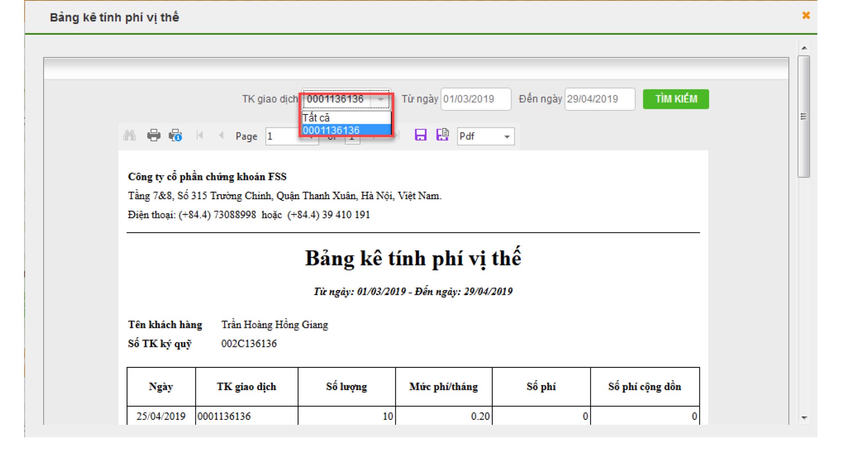The width and height of the screenshot is (868, 468).
Task: Click the company address line text
Action: [285, 196]
